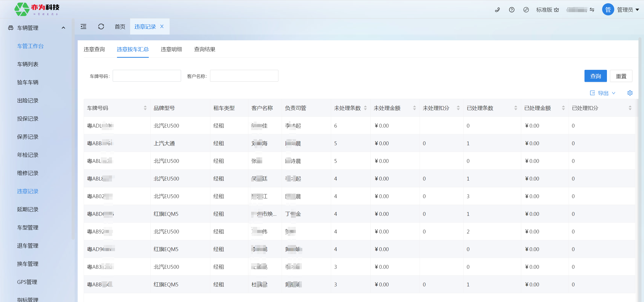Open the help question mark icon
This screenshot has width=644, height=302.
(x=512, y=10)
